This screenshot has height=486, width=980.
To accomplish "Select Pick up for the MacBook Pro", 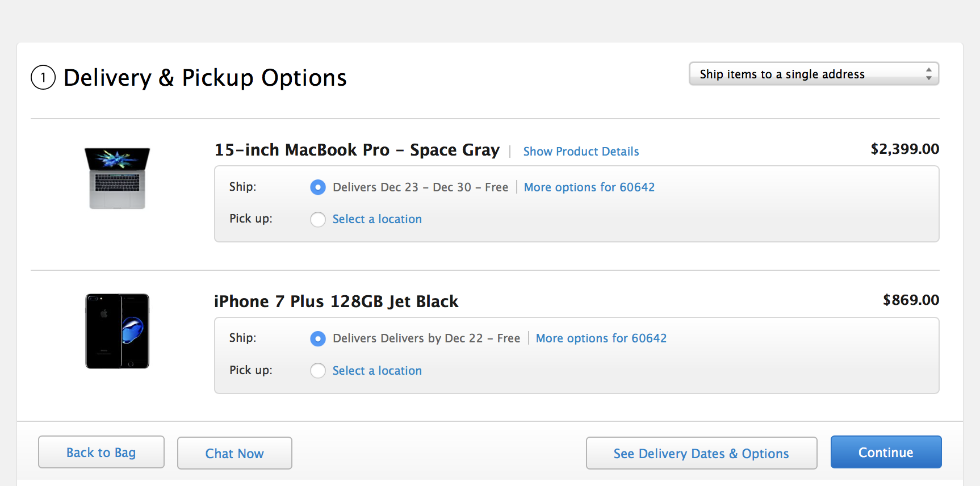I will [318, 219].
